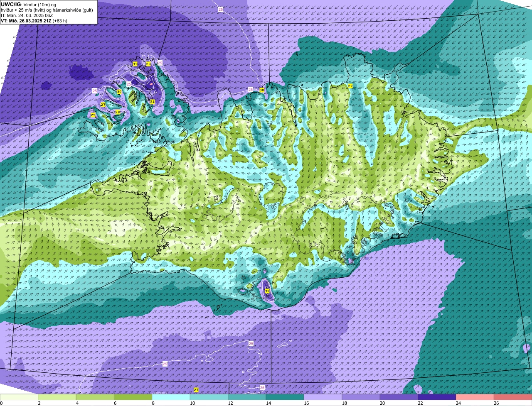Pick the 14–16 m/s dark teal legend swatch
Image resolution: width=532 pixels, height=406 pixels.
pyautogui.click(x=285, y=397)
